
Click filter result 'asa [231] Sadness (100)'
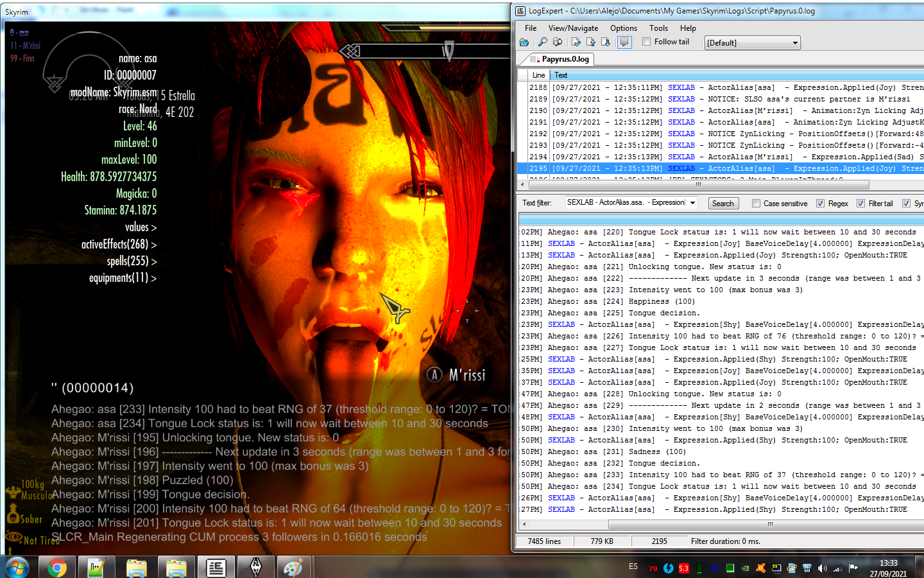pos(721,451)
